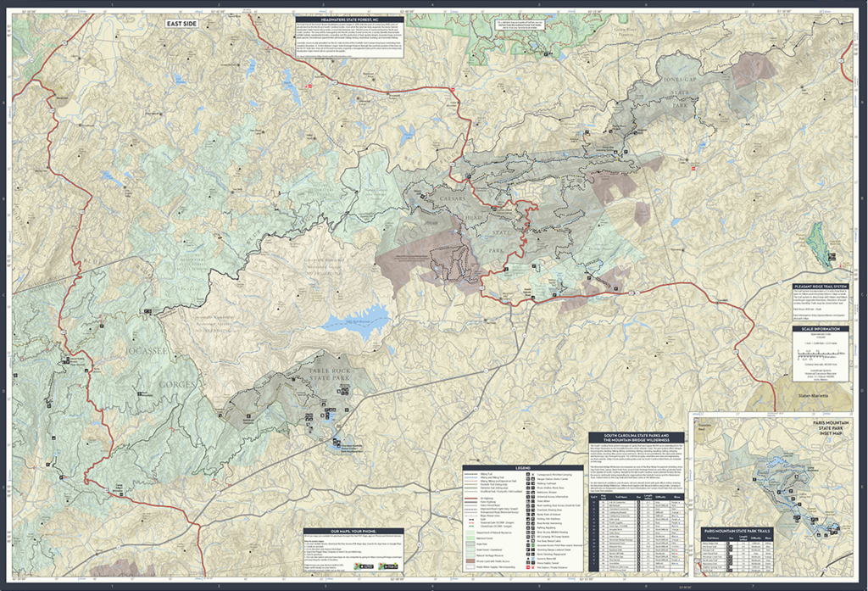This screenshot has height=591, width=868.
Task: Select the Fishing/Fish Hatchery legend icon
Action: [527, 518]
